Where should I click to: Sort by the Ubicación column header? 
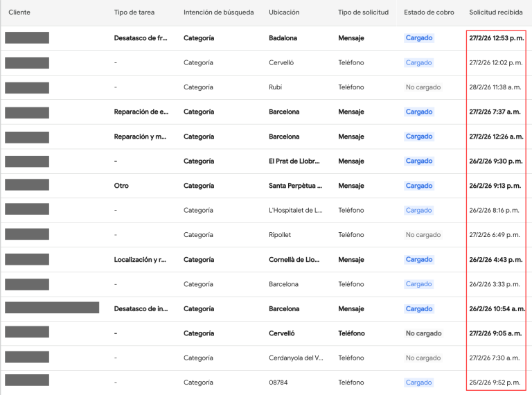pos(285,12)
